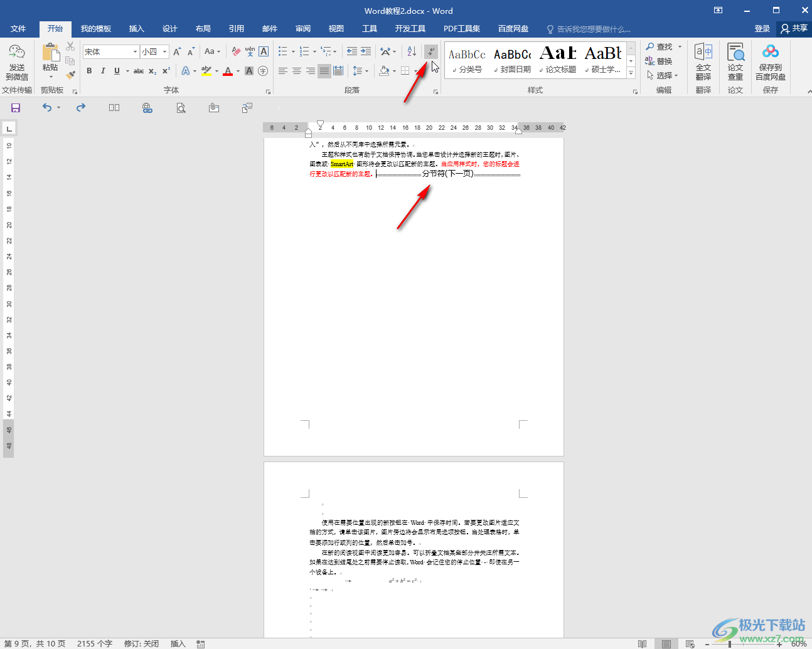812x649 pixels.
Task: Save to Baidu Netdisk (保存到百度网盘)
Action: pos(771,62)
